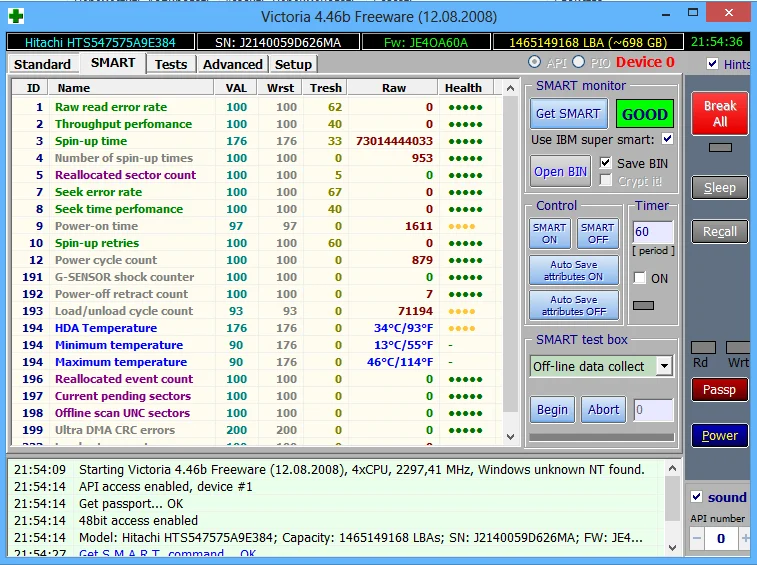The image size is (757, 565).
Task: Click the red Passp button
Action: (x=719, y=390)
